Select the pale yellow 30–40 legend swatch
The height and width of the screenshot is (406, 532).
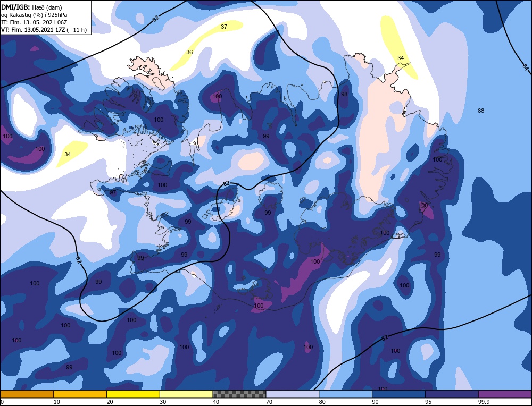point(186,394)
